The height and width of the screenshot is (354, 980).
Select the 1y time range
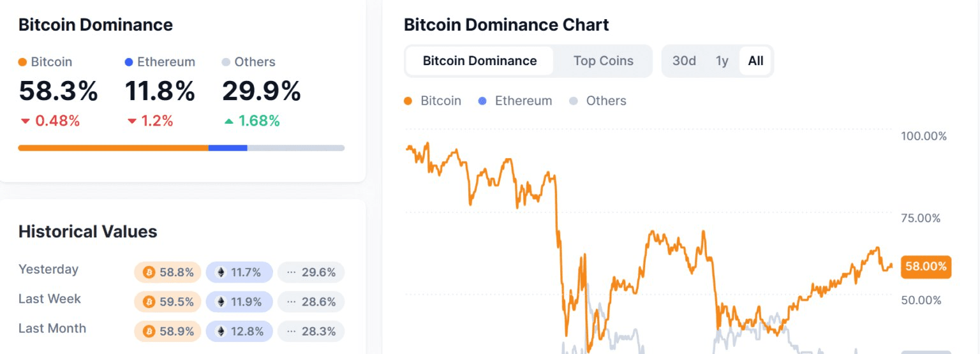coord(722,61)
